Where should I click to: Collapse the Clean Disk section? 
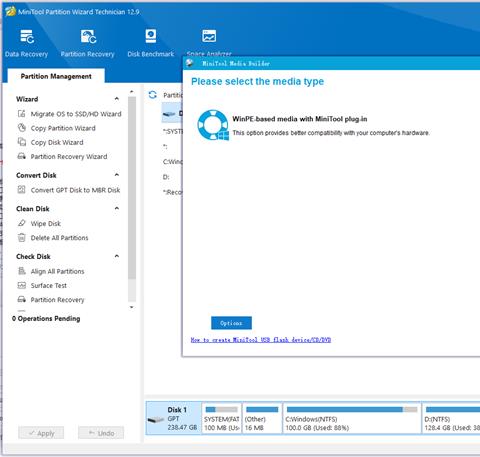coord(117,208)
